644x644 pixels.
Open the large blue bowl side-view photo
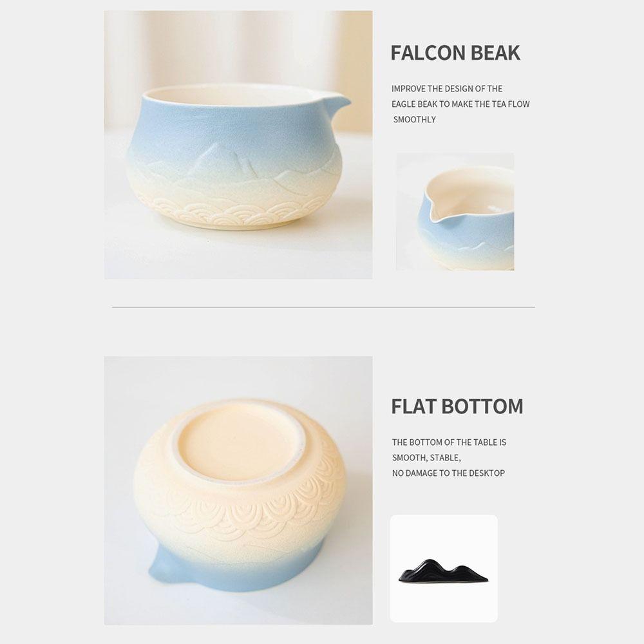[x=238, y=145]
